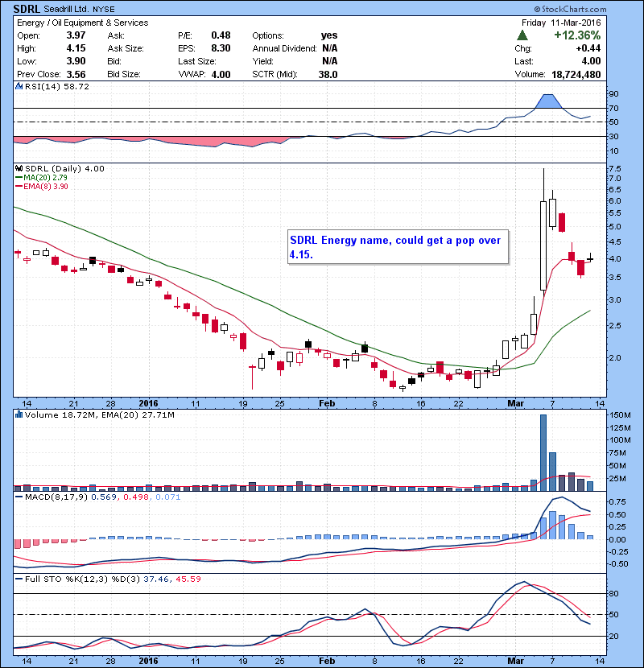Click the candlestick icon beside SDRL (Daily)
The width and height of the screenshot is (644, 668).
19,169
